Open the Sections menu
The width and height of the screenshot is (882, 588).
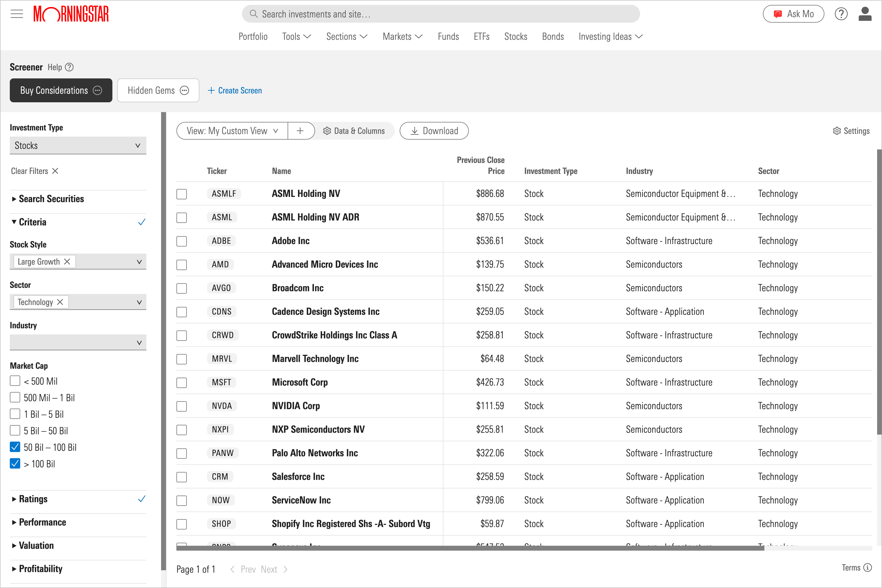click(346, 36)
